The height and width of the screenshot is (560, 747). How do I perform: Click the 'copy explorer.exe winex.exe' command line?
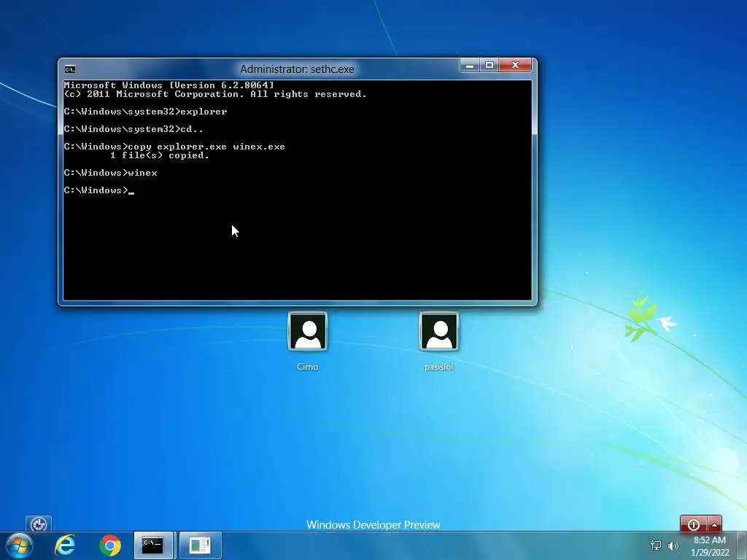174,147
